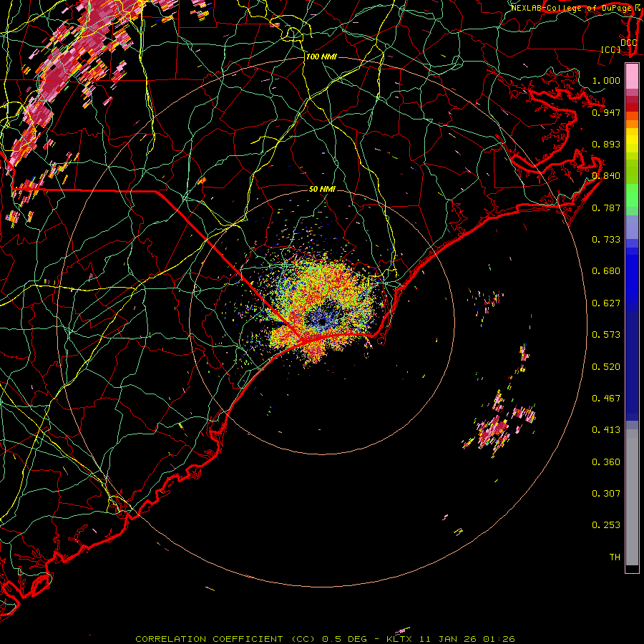Select the 0.680 legend value

(606, 271)
